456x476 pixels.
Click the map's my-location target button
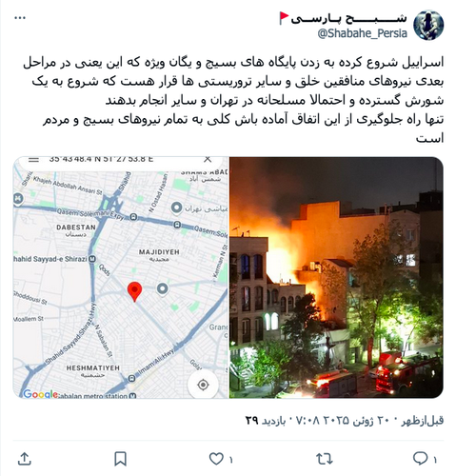203,385
